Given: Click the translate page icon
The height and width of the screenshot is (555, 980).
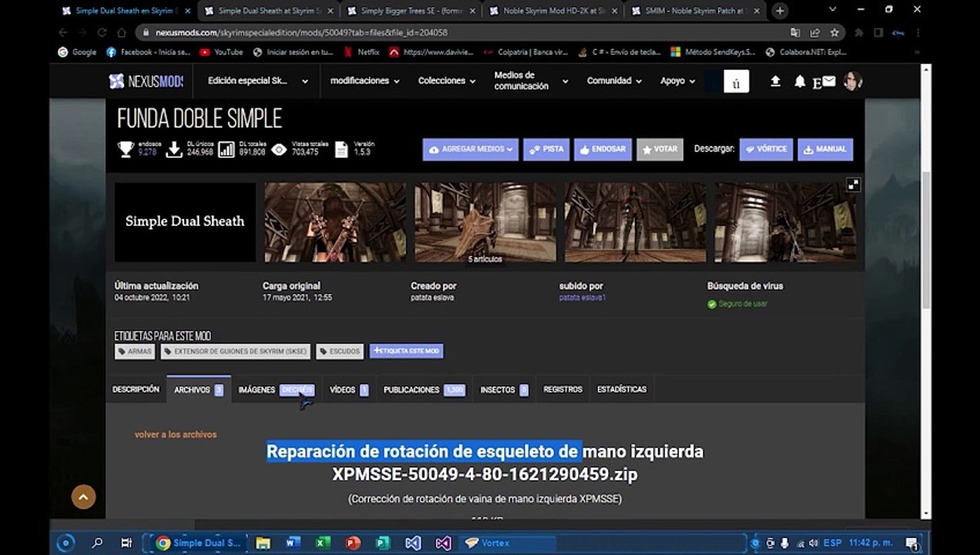Looking at the screenshot, I should [x=795, y=32].
